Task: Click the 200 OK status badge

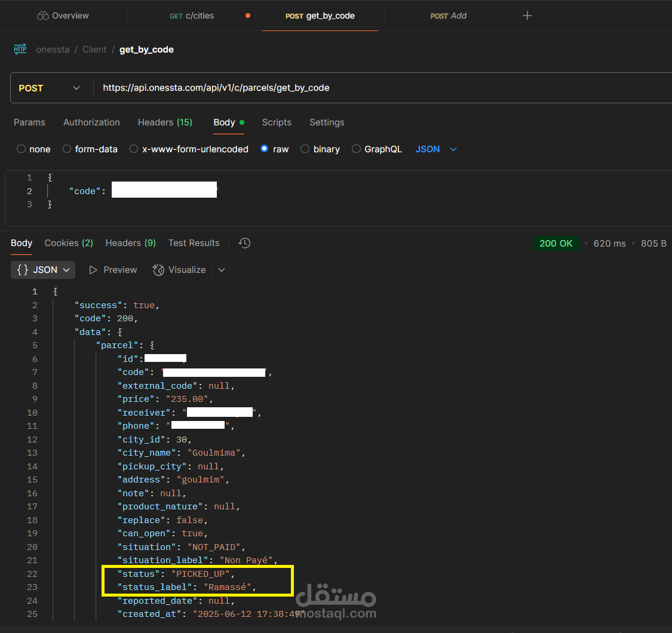Action: coord(556,244)
